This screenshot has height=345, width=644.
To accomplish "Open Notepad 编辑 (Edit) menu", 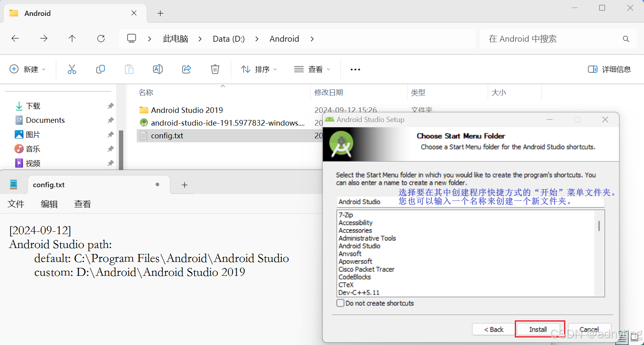I will 49,204.
